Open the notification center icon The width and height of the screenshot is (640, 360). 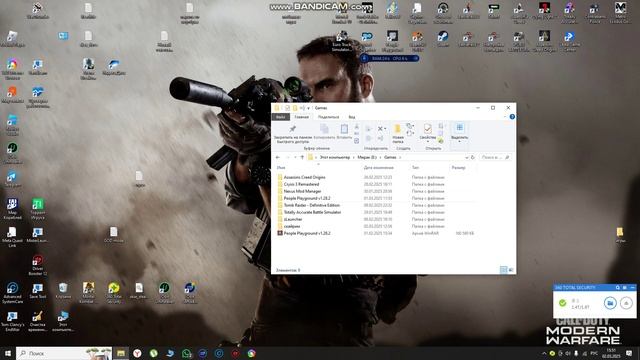click(x=629, y=353)
